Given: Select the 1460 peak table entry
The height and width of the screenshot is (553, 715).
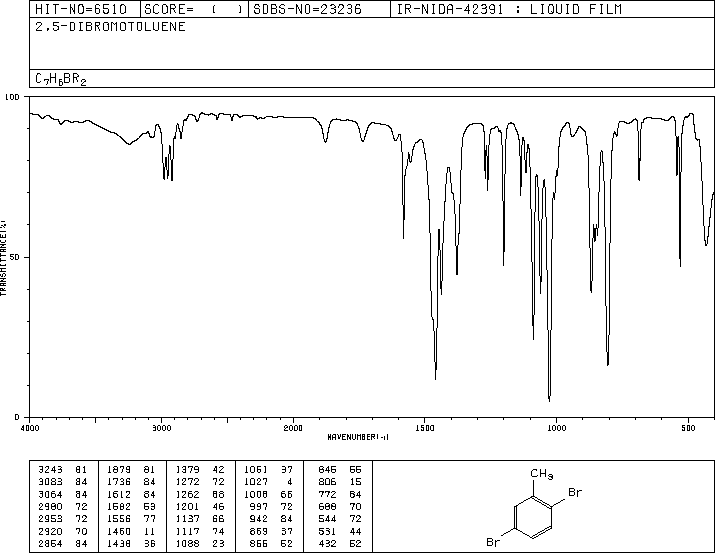Looking at the screenshot, I should tap(131, 531).
